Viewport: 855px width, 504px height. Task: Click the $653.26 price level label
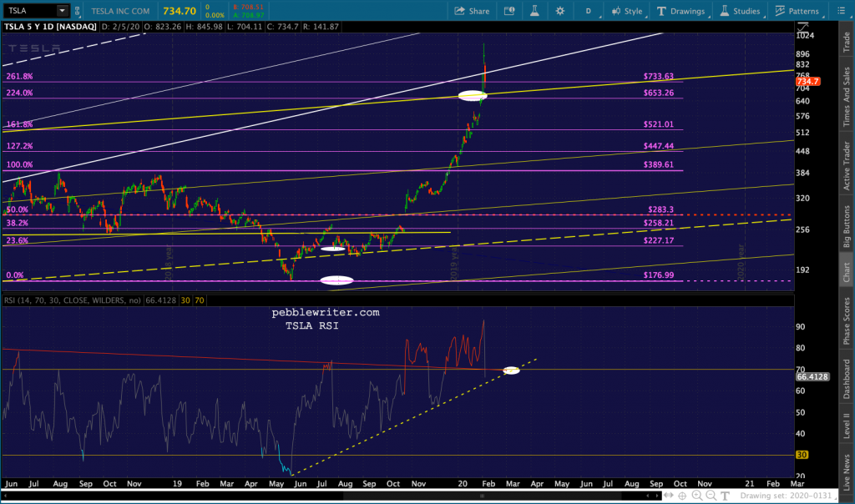[x=658, y=93]
